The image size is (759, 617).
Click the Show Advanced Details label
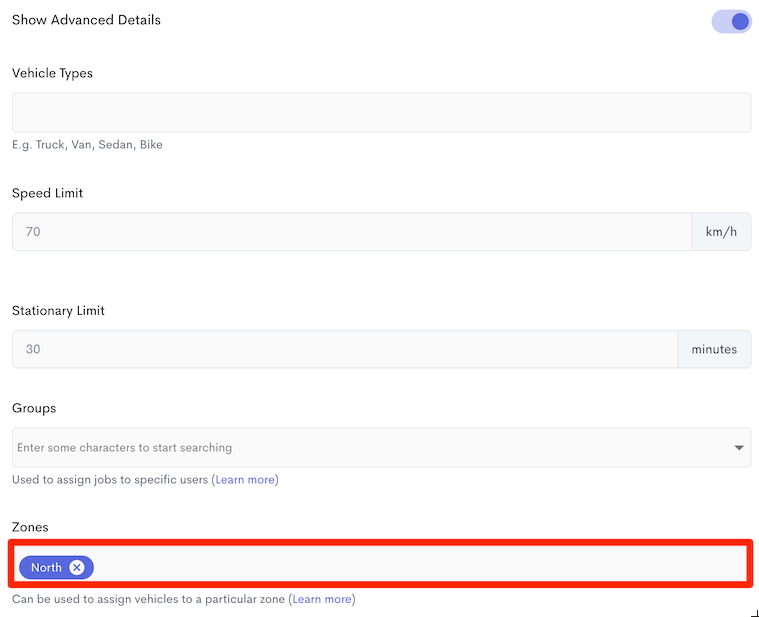86,20
